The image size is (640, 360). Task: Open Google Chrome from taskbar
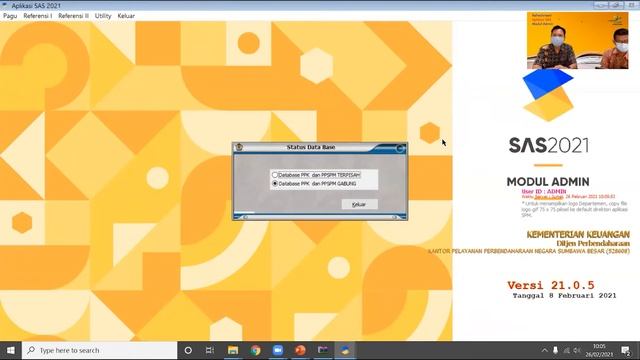click(x=256, y=350)
